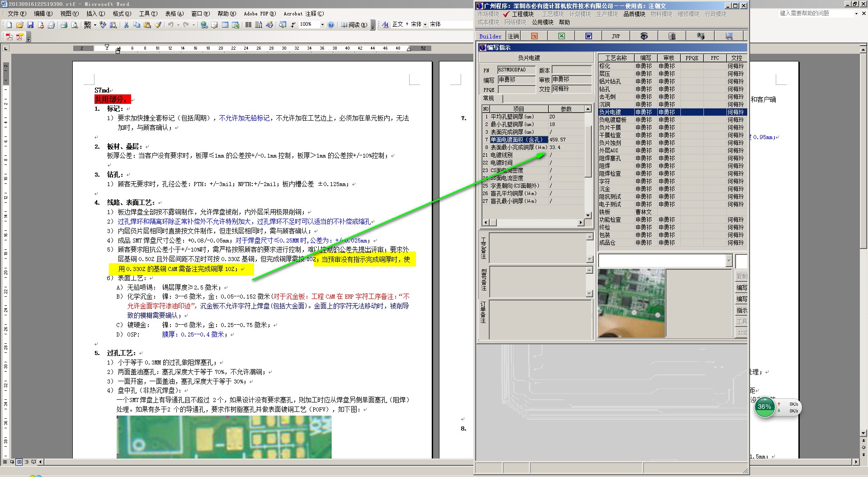
Task: Click the Word vertical scrollbar down arrow
Action: pos(863,433)
